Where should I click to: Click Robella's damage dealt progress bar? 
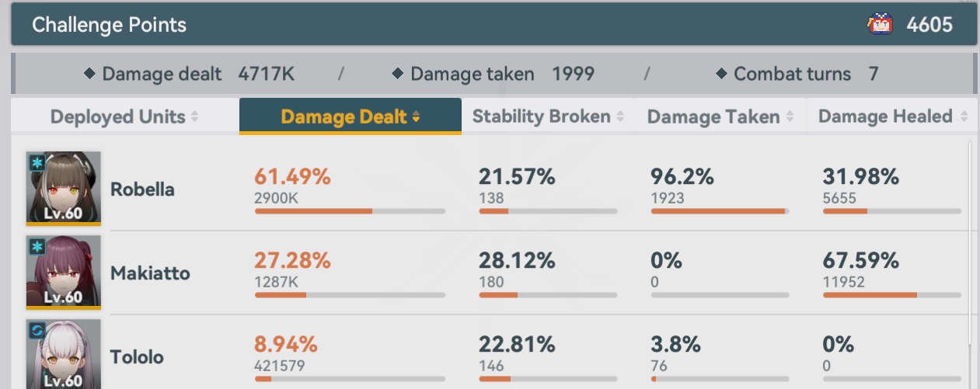click(x=350, y=211)
